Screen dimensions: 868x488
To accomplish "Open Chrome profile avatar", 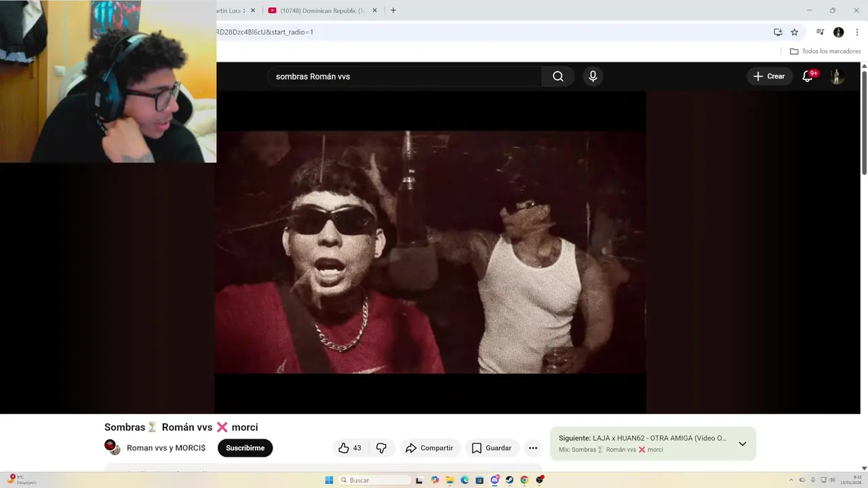I will pyautogui.click(x=838, y=32).
